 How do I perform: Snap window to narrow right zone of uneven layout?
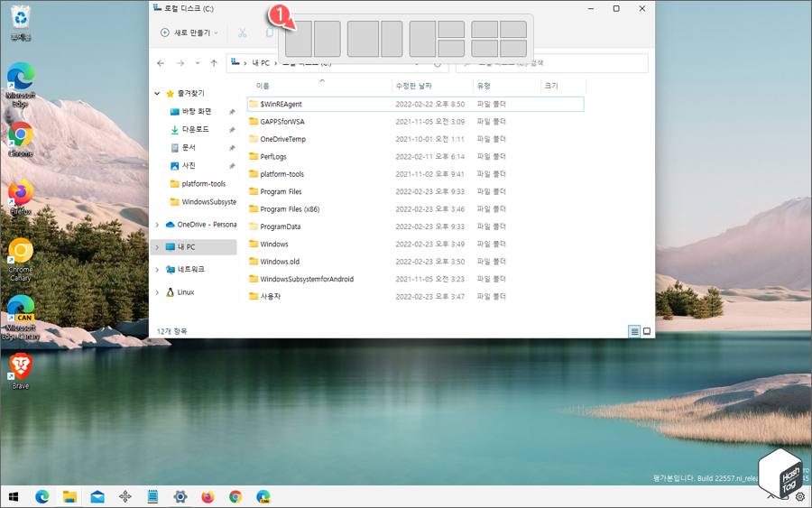click(x=392, y=39)
